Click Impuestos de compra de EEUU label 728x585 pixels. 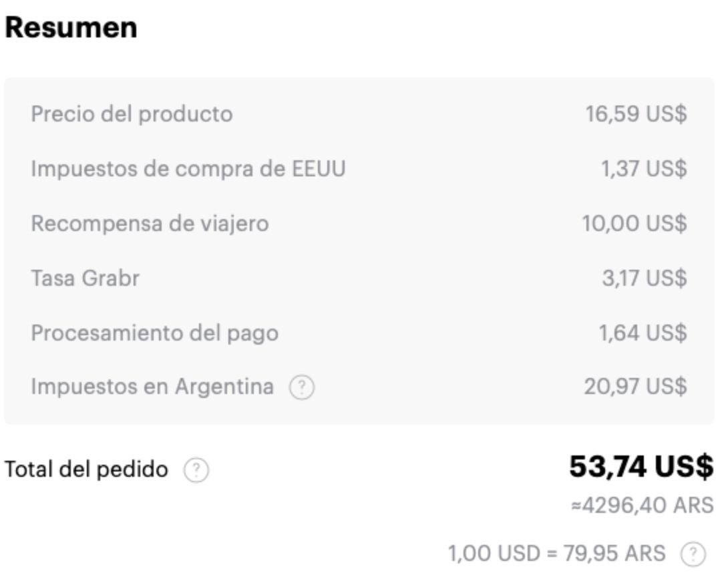188,168
